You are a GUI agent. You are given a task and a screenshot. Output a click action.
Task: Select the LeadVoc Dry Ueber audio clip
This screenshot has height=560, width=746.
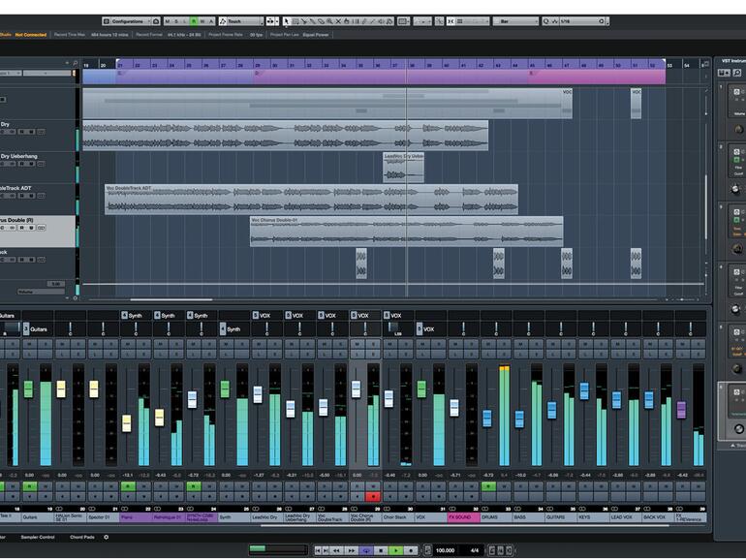click(x=403, y=167)
